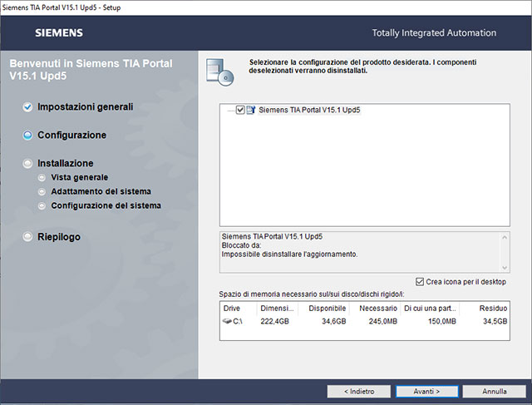Click the C:\ hard drive icon
Viewport: 532px width, 405px height.
click(229, 320)
